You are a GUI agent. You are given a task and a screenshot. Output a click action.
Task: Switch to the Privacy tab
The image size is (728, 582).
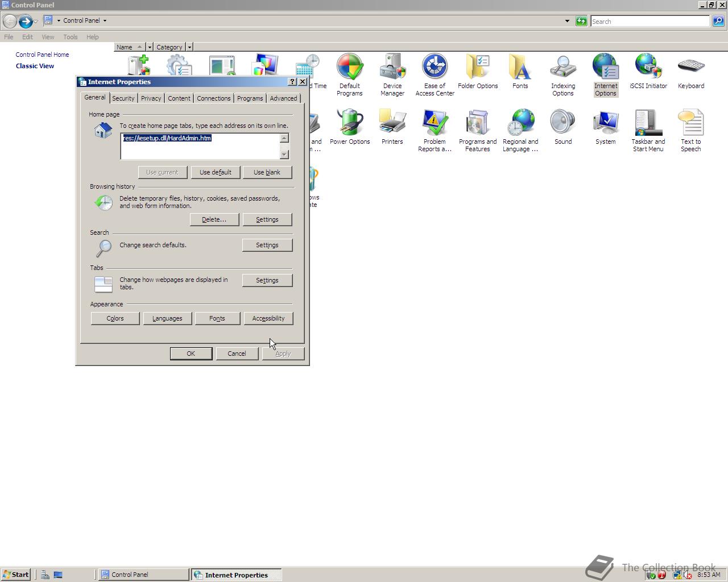151,98
